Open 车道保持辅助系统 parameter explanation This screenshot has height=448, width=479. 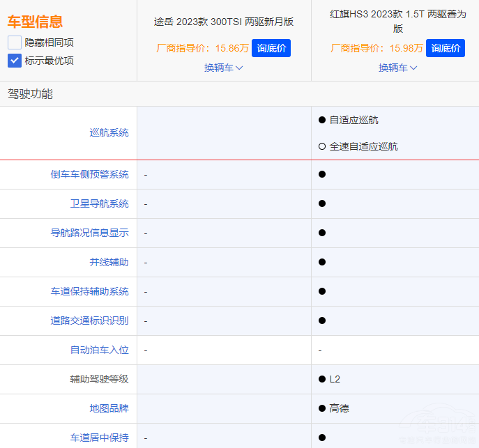click(89, 291)
